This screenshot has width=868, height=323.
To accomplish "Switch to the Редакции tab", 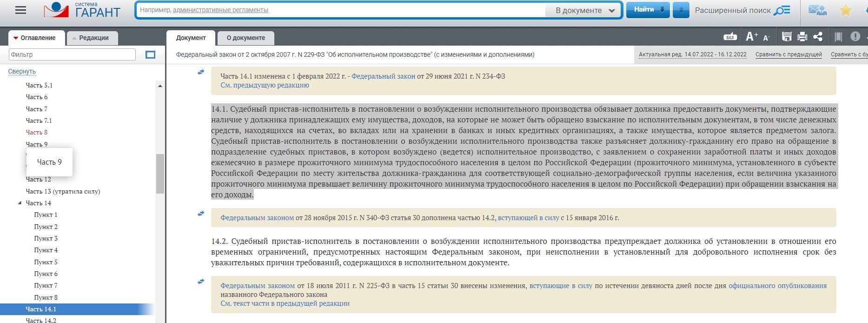I will point(92,38).
